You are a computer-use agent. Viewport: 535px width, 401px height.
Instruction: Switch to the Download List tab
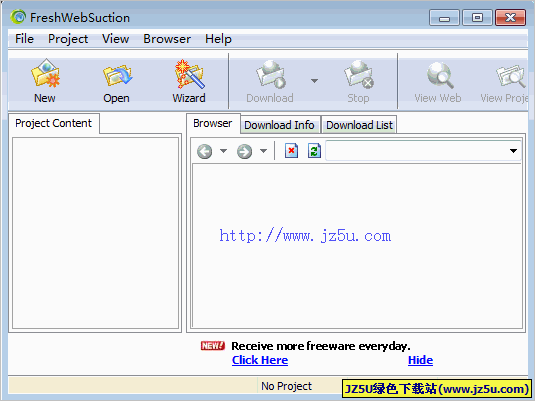[359, 125]
